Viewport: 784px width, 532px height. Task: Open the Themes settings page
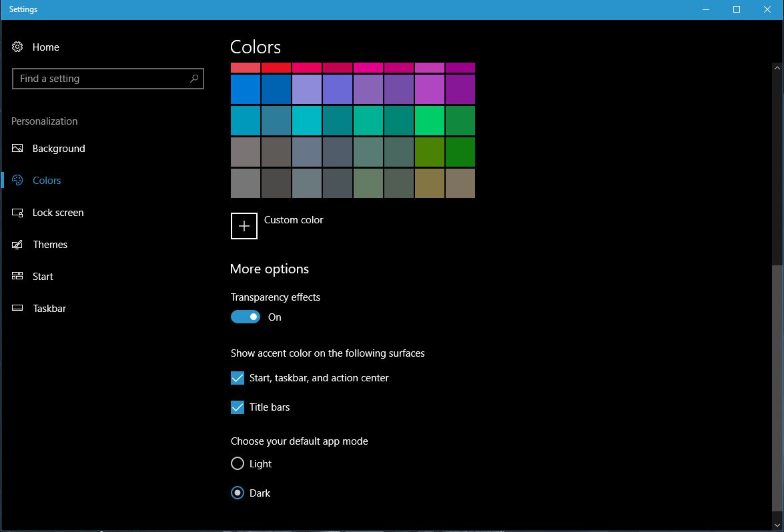coord(50,245)
